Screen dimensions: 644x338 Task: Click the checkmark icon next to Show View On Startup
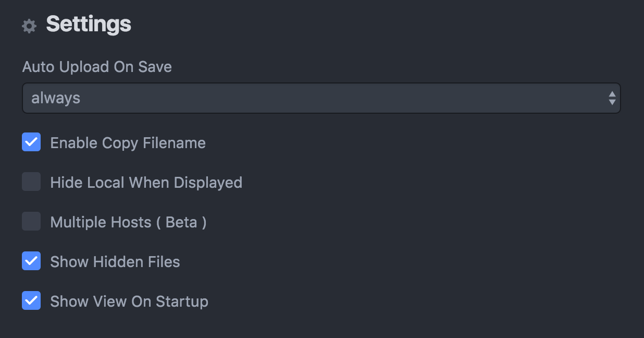[x=31, y=300]
